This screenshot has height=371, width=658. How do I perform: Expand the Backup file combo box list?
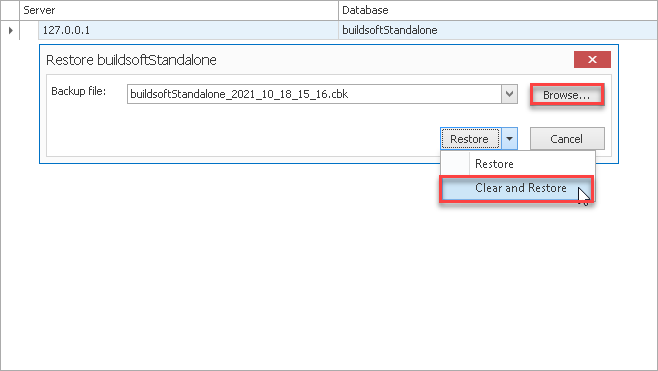(x=509, y=94)
